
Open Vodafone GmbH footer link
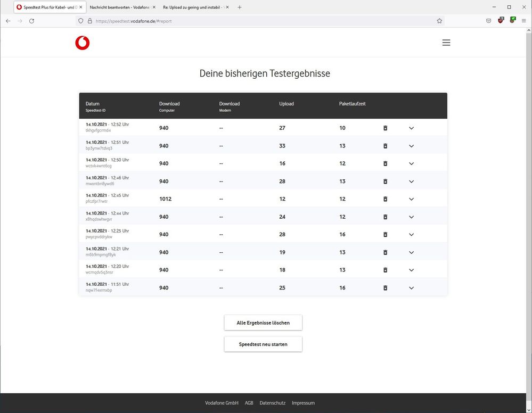click(222, 403)
